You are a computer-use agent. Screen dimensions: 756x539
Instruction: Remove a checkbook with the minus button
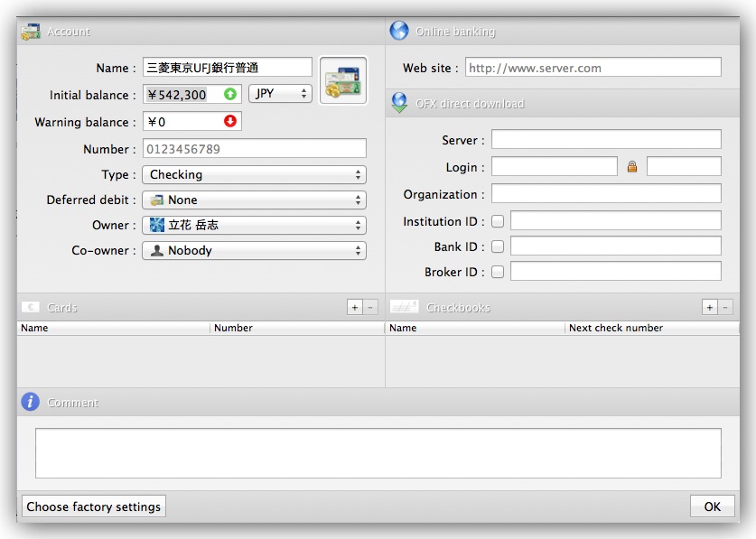725,308
